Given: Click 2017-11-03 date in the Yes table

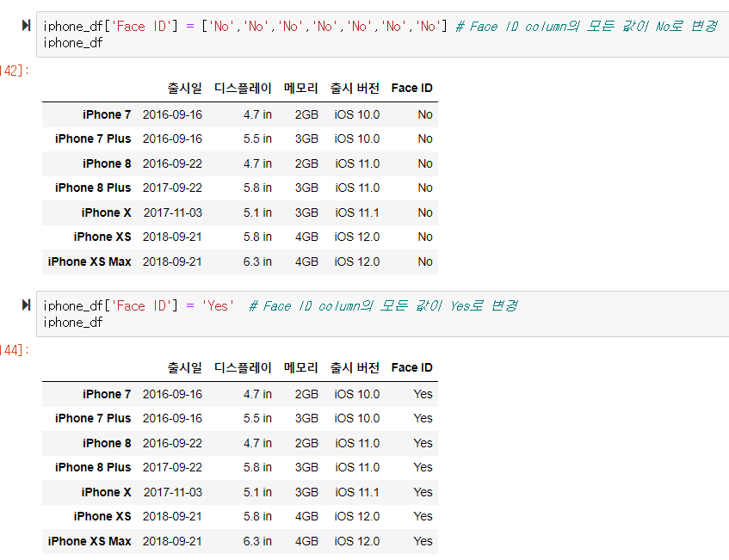Looking at the screenshot, I should (173, 492).
